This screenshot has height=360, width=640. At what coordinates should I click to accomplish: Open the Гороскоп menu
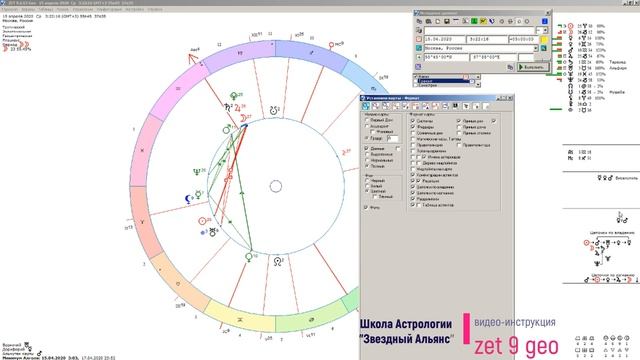tap(10, 9)
